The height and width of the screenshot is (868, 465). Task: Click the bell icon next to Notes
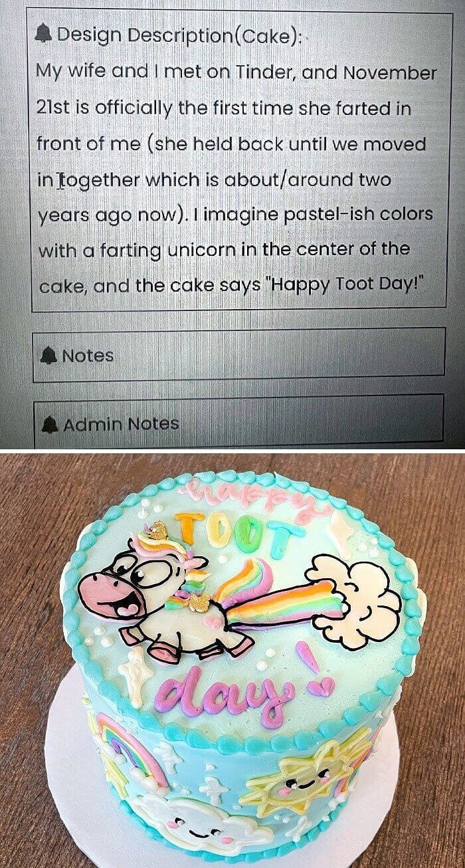[x=48, y=356]
